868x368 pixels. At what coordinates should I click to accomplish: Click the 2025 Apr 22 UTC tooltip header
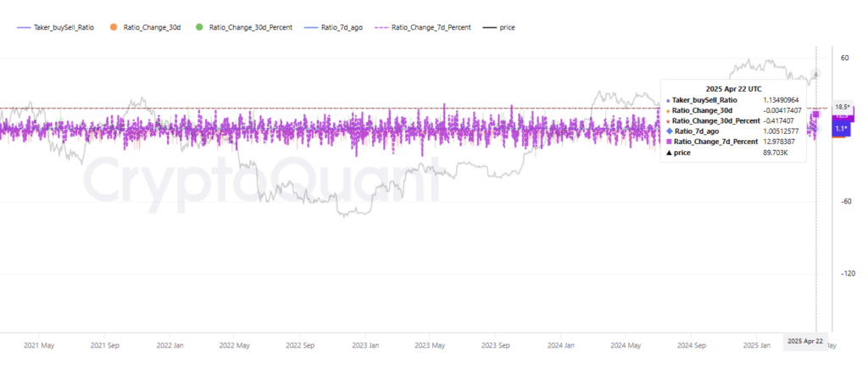(733, 88)
